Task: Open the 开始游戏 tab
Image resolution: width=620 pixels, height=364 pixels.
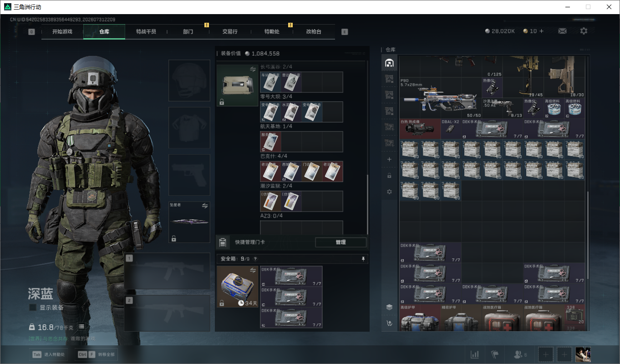Action: click(x=62, y=32)
